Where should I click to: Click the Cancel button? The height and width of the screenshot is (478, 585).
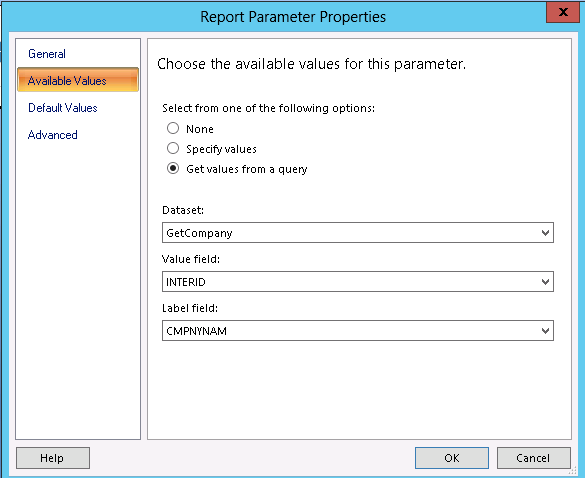coord(534,458)
